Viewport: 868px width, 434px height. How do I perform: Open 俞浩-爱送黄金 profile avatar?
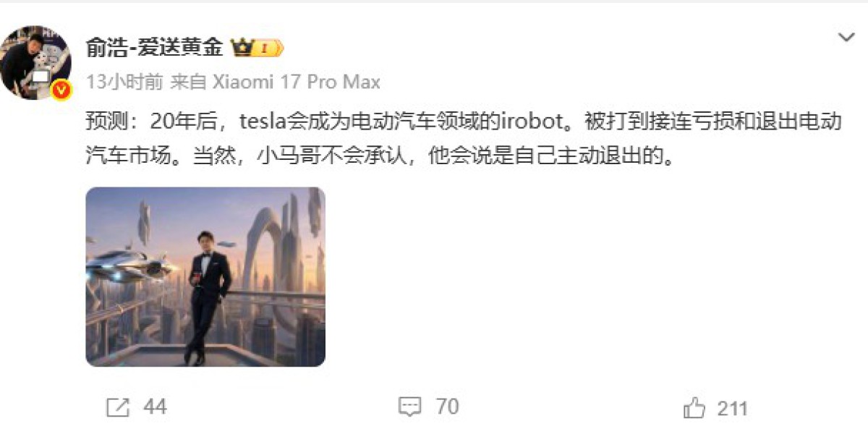[36, 62]
